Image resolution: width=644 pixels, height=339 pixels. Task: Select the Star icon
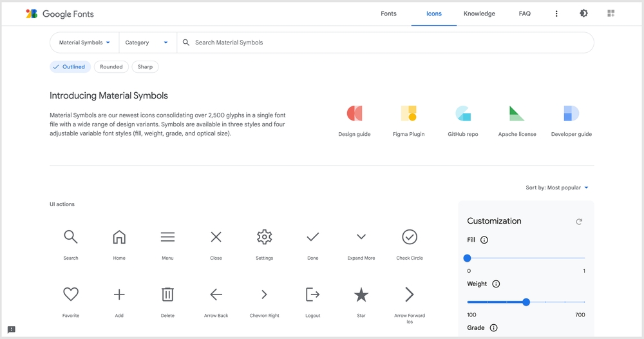click(361, 295)
